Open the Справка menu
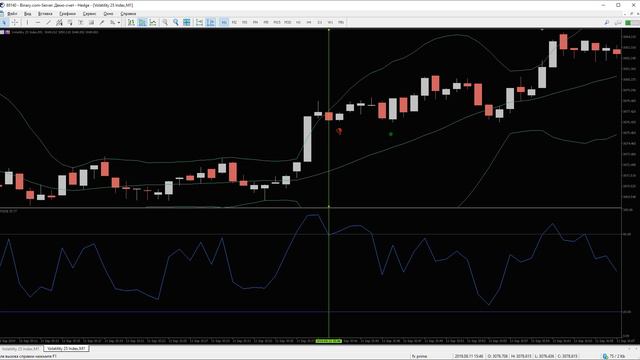640x360 pixels. click(128, 13)
